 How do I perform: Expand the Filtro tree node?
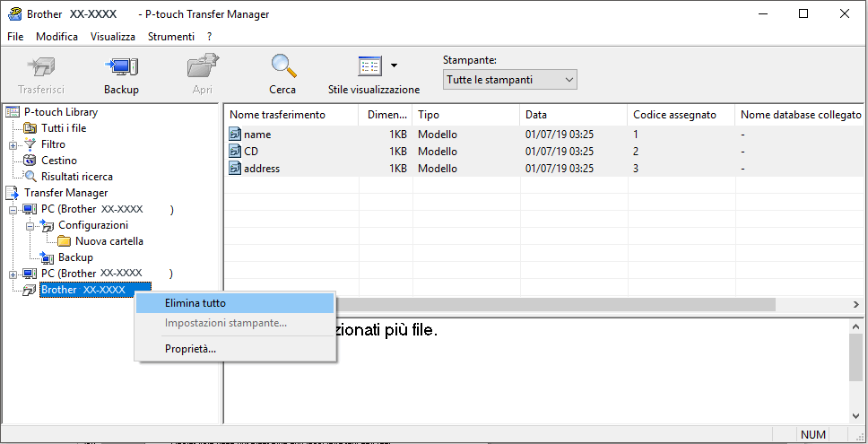coord(13,145)
